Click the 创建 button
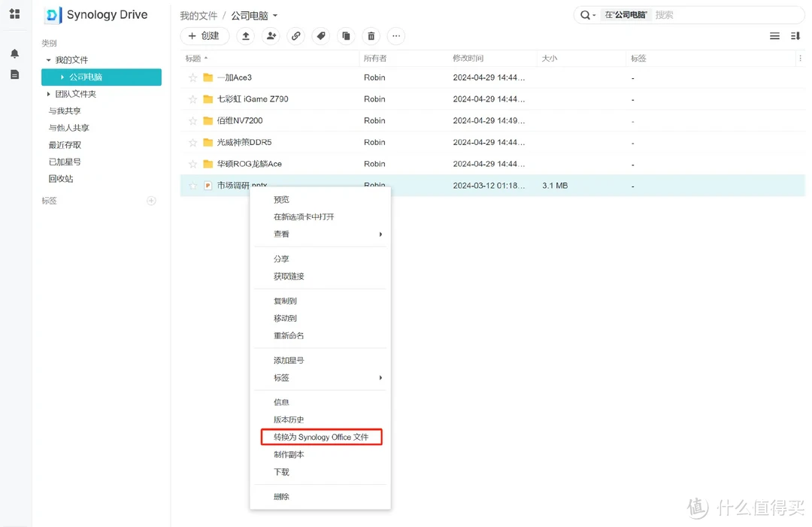This screenshot has height=527, width=812. point(205,36)
